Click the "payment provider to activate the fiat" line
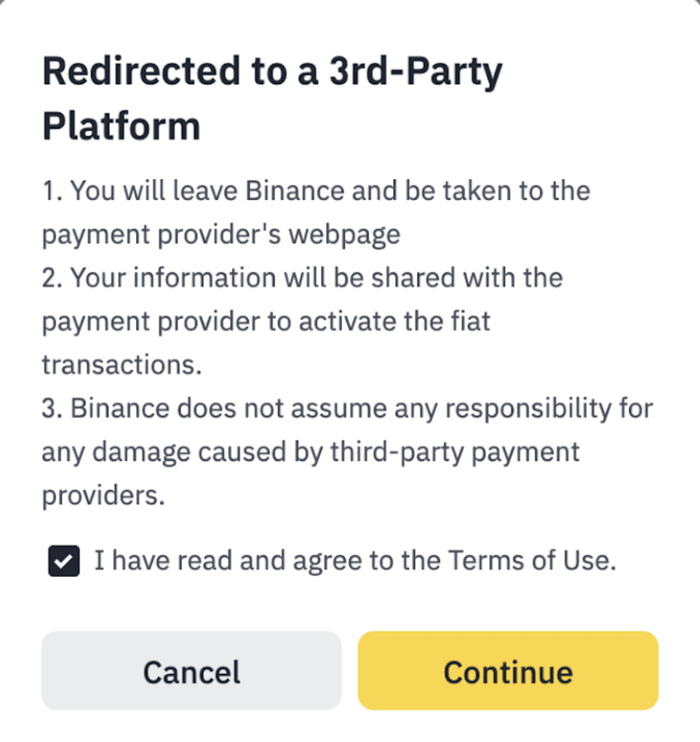The image size is (700, 742). (x=266, y=322)
